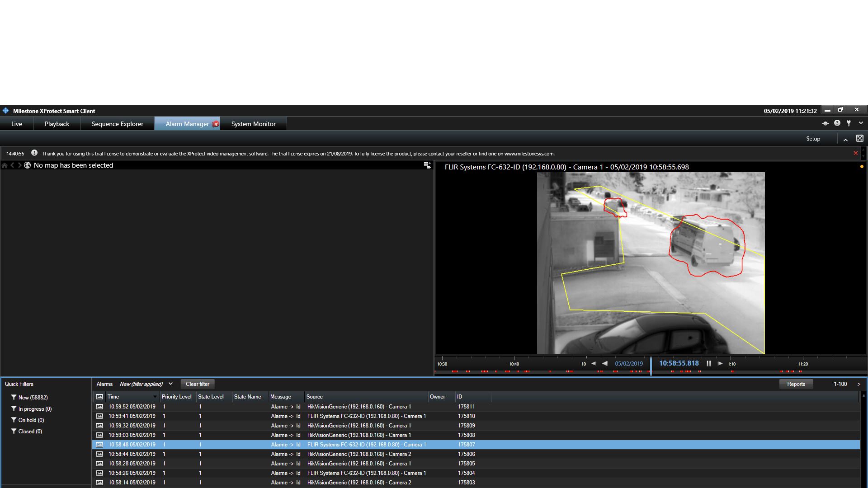
Task: Open the alarms filter dropdown arrow
Action: 170,384
